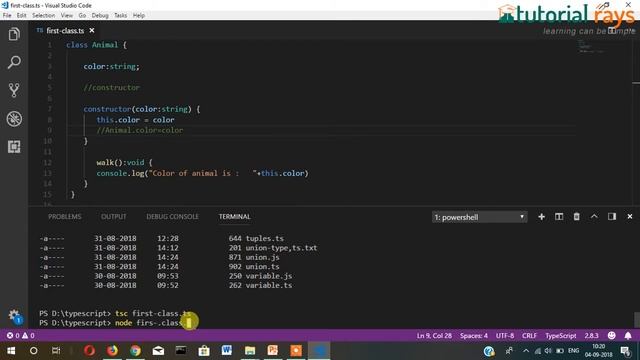This screenshot has height=360, width=640.
Task: Click the 'tsc first-class.ts' command line
Action: [115, 313]
